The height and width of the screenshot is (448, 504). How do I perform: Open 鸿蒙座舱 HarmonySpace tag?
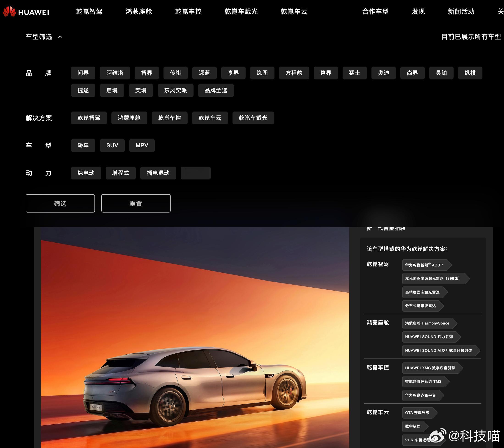[429, 323]
